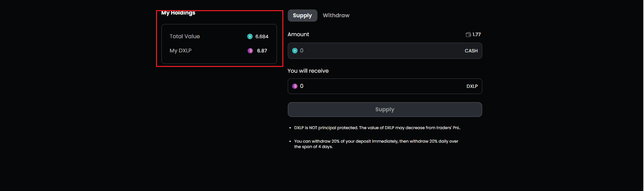Screen dimensions: 644x191
Task: Click the My DXLP balance 6.87
Action: (x=262, y=51)
